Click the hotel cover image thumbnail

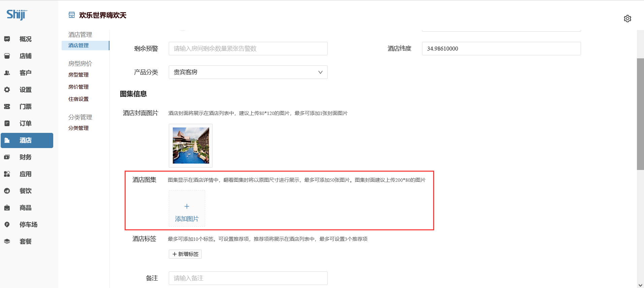tap(191, 145)
